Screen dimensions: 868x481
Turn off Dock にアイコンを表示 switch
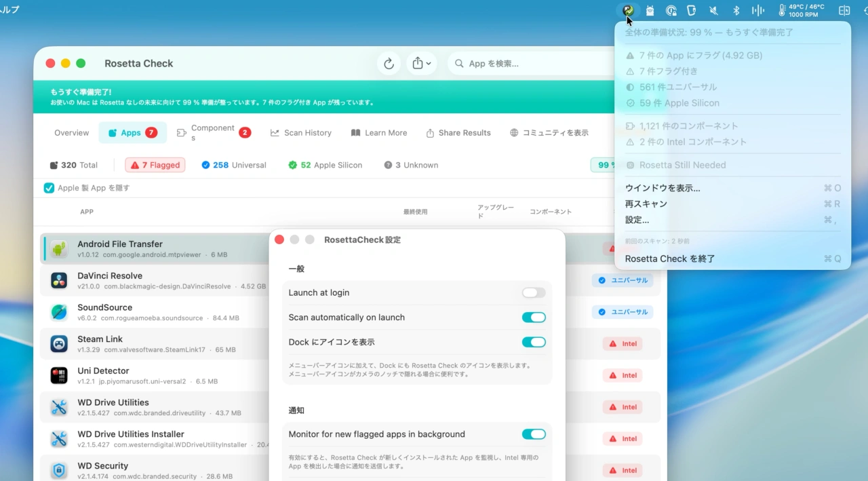534,342
